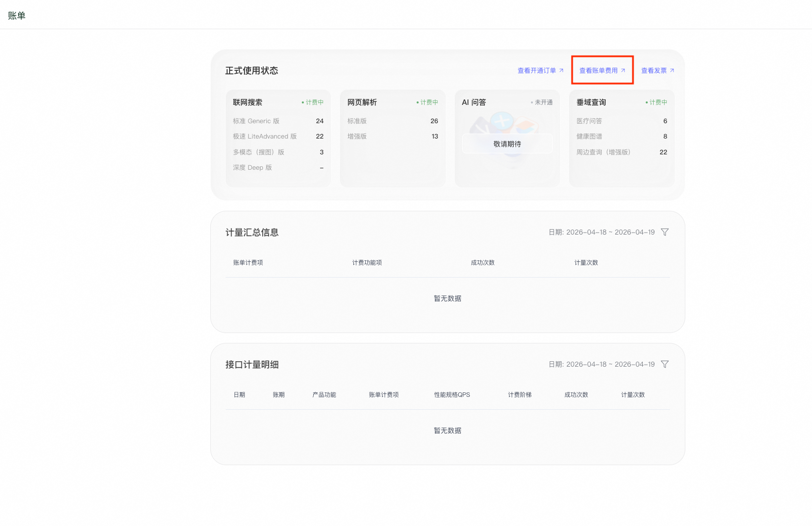Select the 垂域查询 card title

pos(591,102)
